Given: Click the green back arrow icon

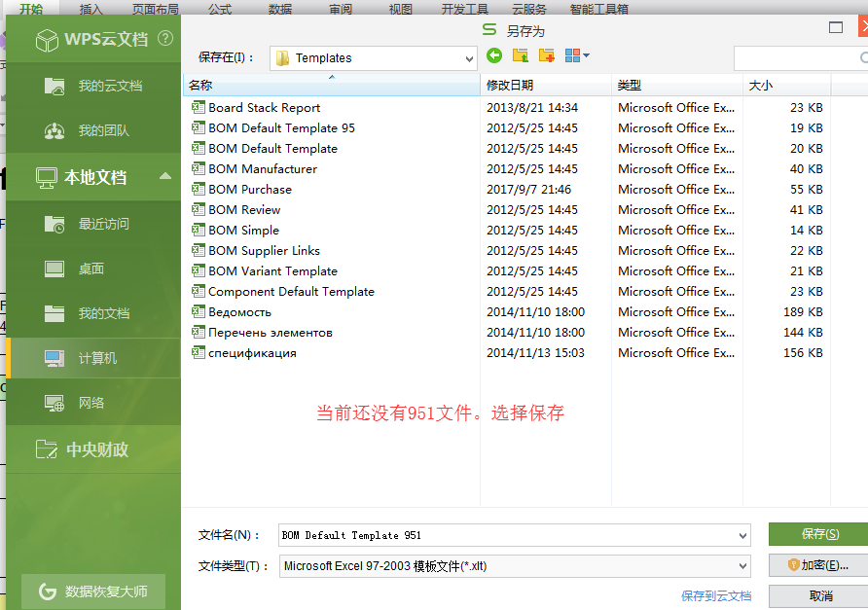Looking at the screenshot, I should coord(494,55).
